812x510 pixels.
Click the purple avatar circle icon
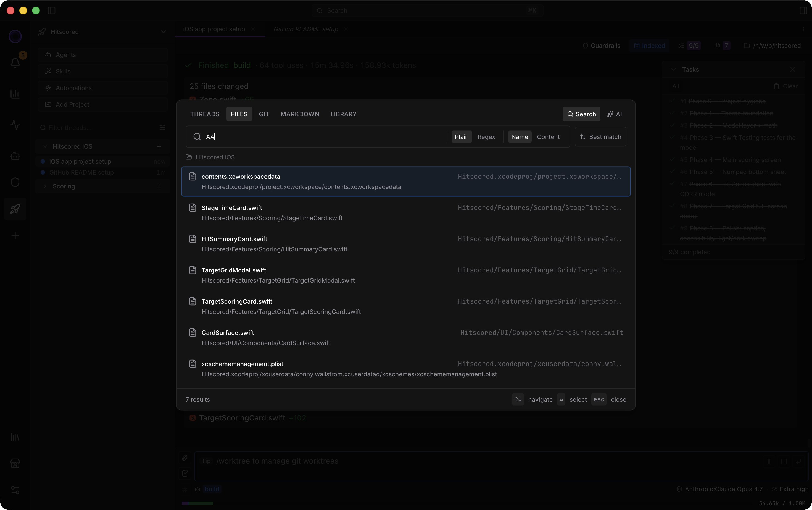point(15,36)
